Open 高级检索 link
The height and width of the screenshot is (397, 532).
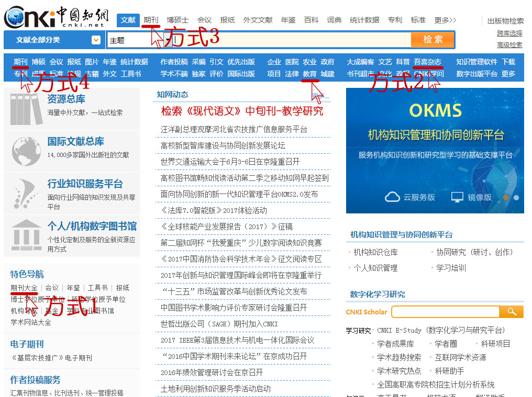coord(509,45)
